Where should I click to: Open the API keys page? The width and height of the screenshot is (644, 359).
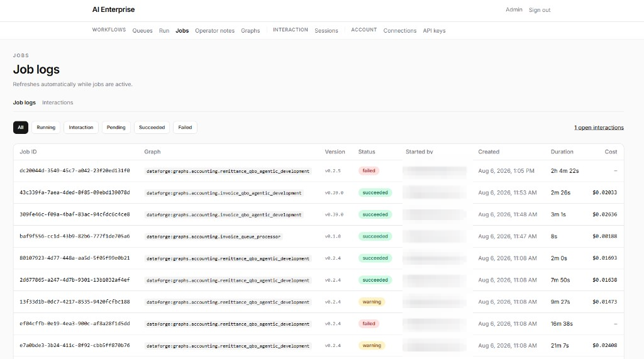(x=434, y=31)
